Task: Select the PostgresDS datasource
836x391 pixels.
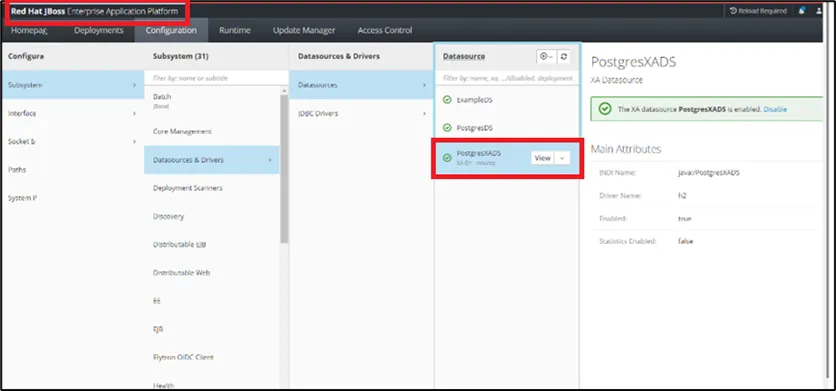Action: click(x=507, y=128)
